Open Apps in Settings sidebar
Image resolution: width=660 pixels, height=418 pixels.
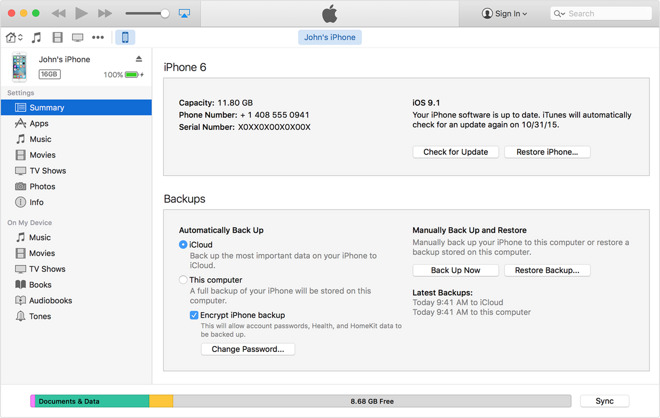[76, 123]
